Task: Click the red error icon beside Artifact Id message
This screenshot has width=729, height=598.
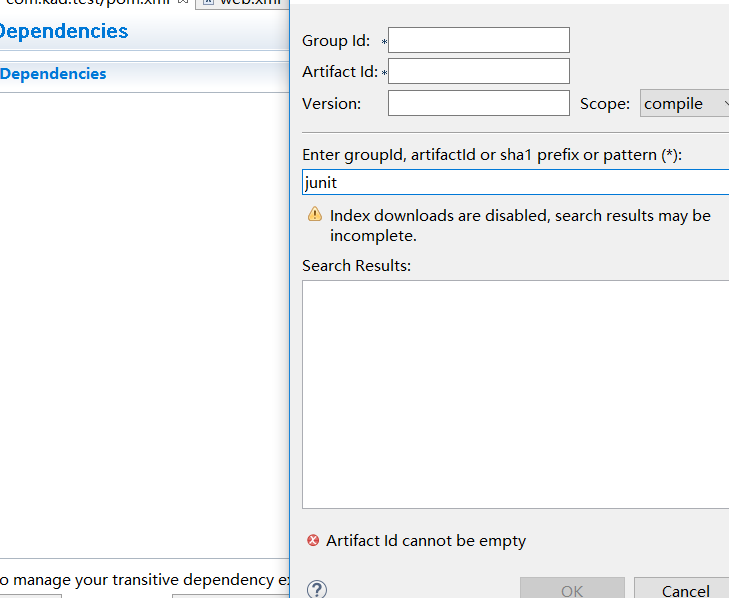Action: click(313, 540)
